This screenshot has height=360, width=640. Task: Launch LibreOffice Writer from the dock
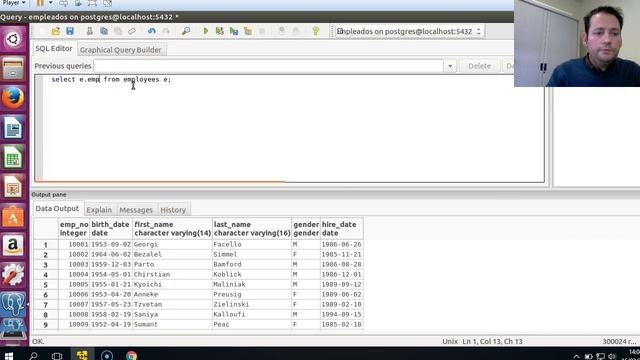[x=13, y=128]
